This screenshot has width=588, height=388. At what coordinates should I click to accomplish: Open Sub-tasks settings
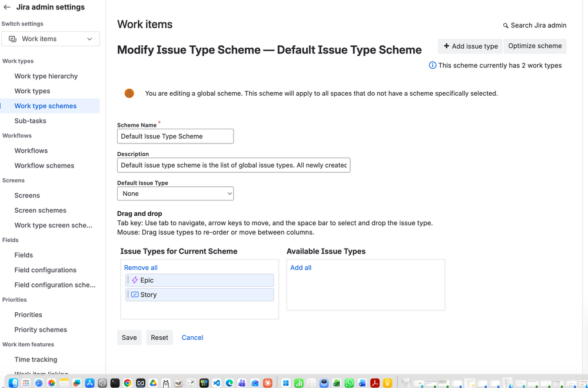pos(31,121)
